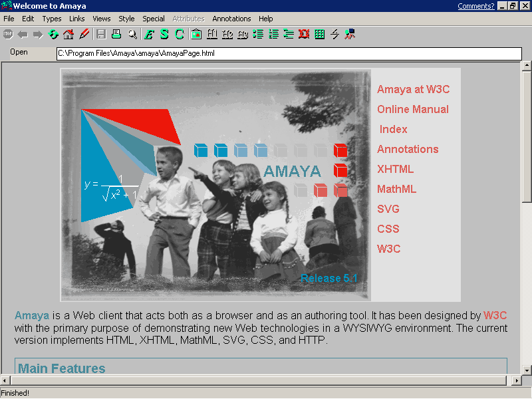This screenshot has width=532, height=399.
Task: Open the Find magnifier tool
Action: 132,35
